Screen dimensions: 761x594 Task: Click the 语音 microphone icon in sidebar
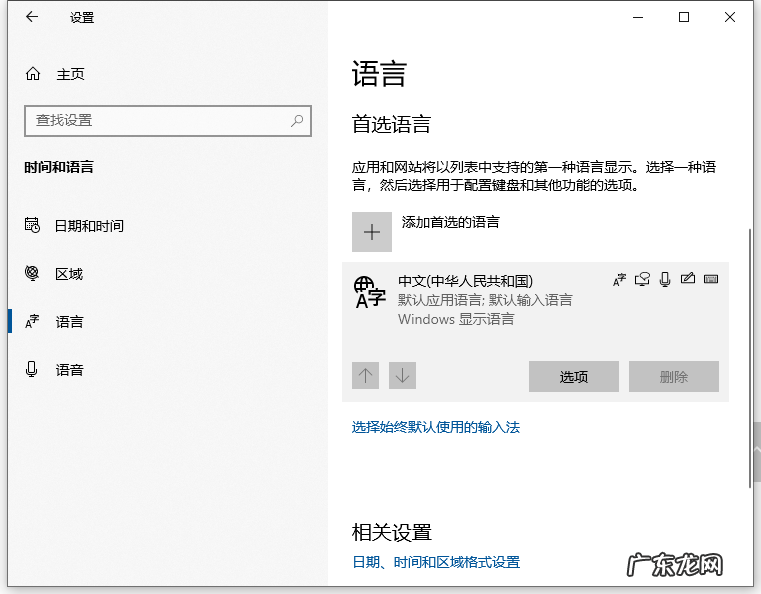[x=32, y=369]
